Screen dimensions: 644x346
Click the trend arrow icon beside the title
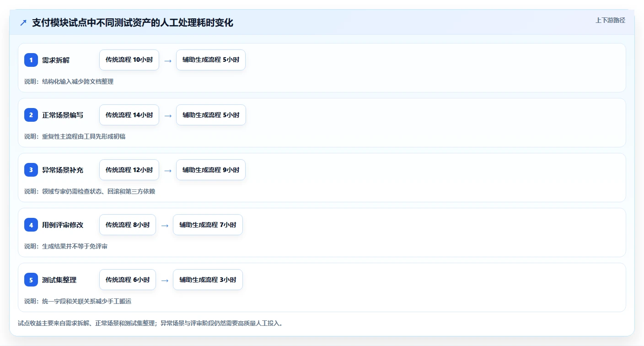23,23
